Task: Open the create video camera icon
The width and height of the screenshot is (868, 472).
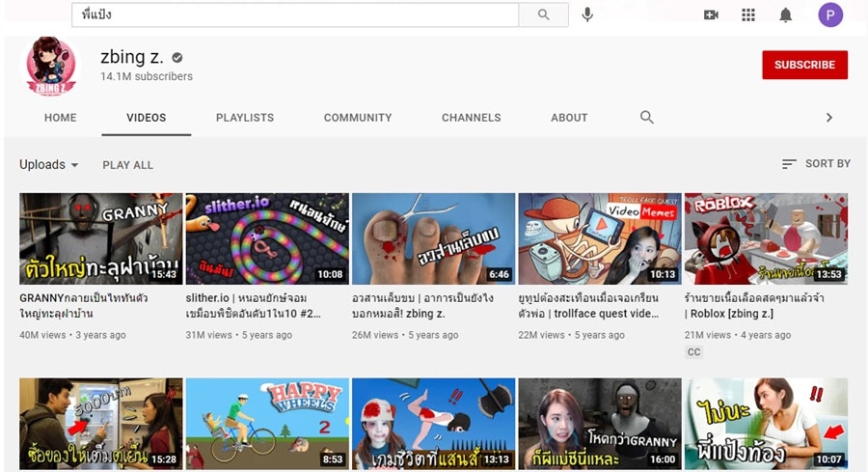Action: coord(711,14)
